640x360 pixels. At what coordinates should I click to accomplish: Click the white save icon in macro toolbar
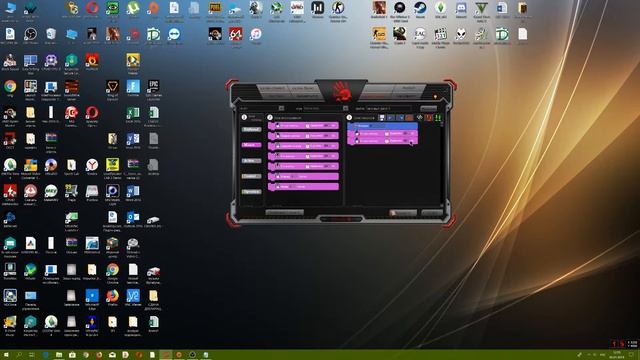382,118
